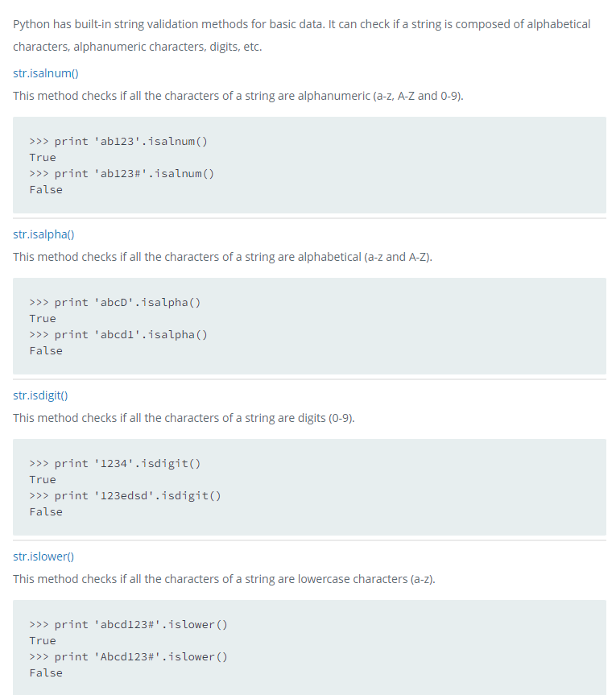Click the '1234'.isdigit() code line
This screenshot has width=616, height=695.
pos(115,464)
